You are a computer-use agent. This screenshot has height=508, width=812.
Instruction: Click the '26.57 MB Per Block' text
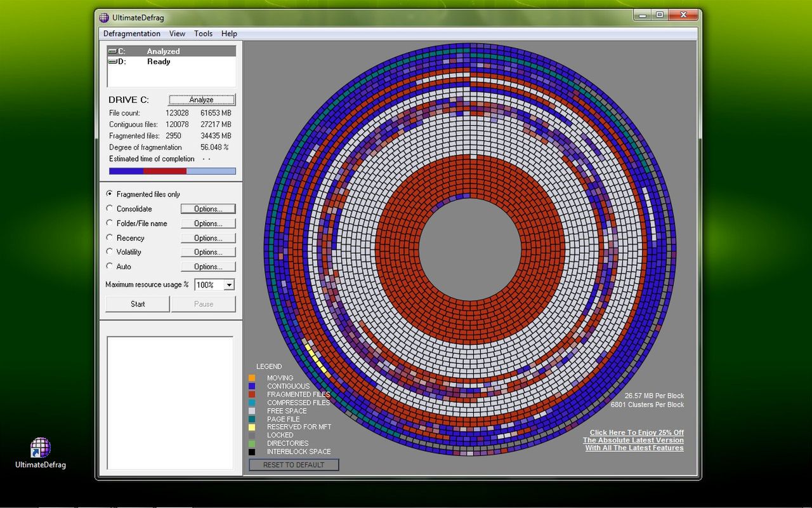[x=654, y=396]
